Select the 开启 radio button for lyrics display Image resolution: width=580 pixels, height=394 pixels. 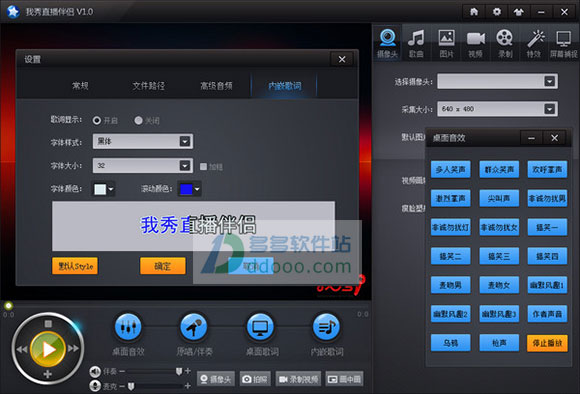(x=97, y=121)
